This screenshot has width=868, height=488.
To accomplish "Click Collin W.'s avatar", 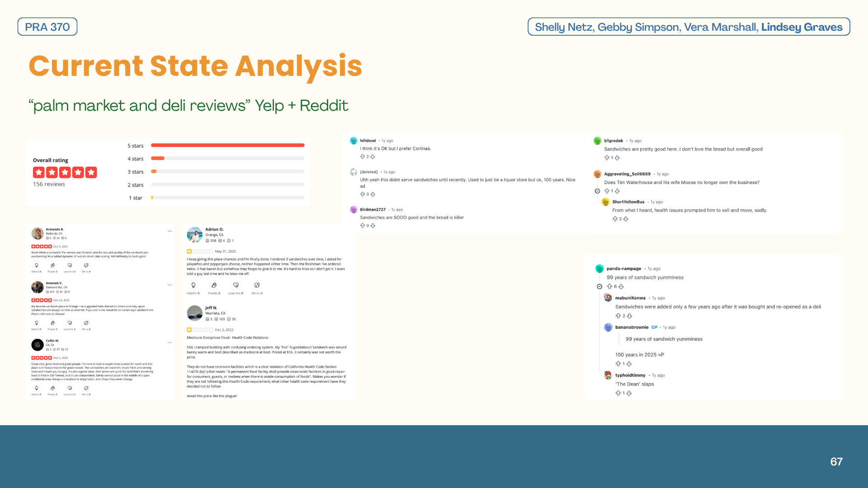I will point(38,345).
